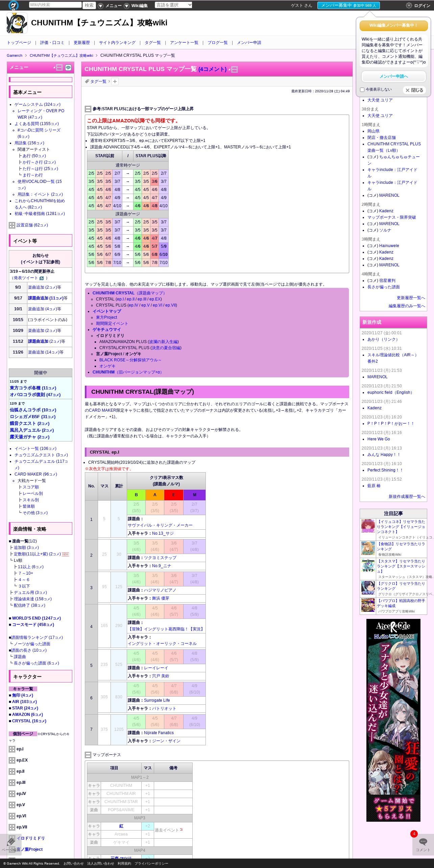Open the イリュコネ リセマラ article thumbnail

pyautogui.click(x=368, y=526)
